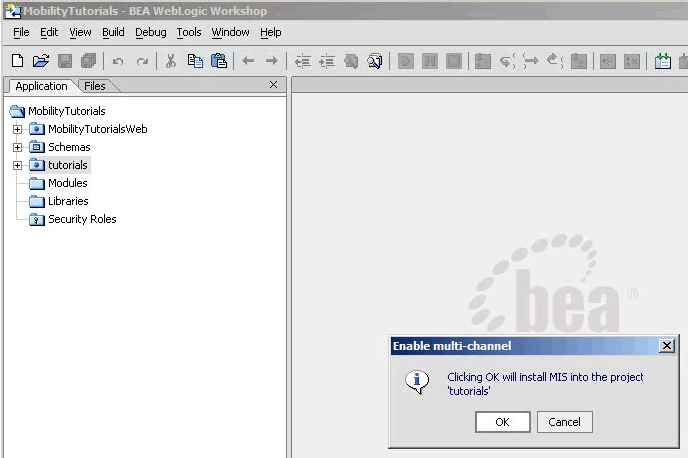The image size is (688, 458).
Task: Click the Start debug play icon
Action: tap(406, 61)
